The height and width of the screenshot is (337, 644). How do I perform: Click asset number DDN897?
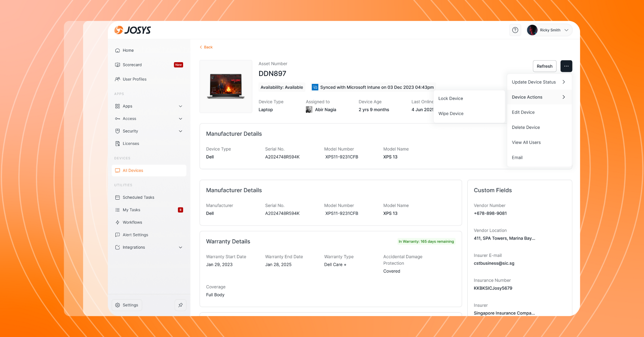272,74
